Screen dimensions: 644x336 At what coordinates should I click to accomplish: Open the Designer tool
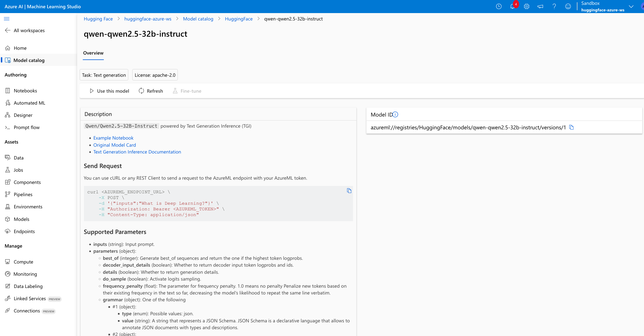tap(23, 115)
